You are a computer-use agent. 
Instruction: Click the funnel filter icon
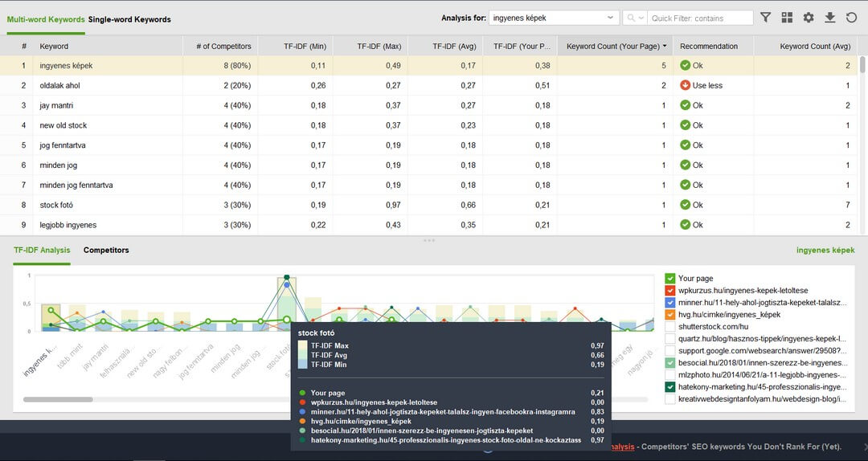point(765,18)
